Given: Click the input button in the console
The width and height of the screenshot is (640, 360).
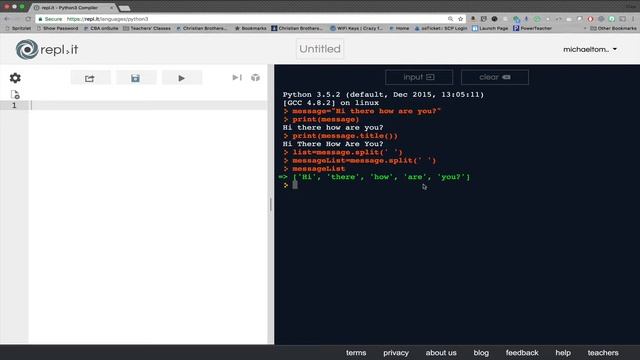Looking at the screenshot, I should click(x=419, y=77).
